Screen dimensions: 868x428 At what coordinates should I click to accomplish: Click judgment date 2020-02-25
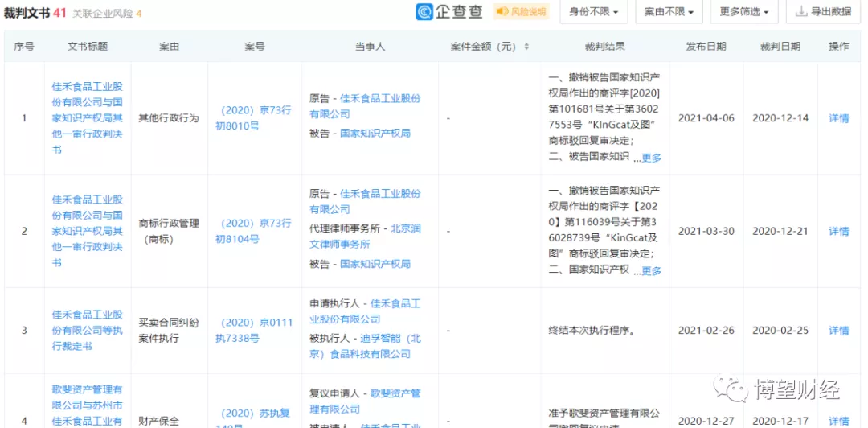(780, 331)
